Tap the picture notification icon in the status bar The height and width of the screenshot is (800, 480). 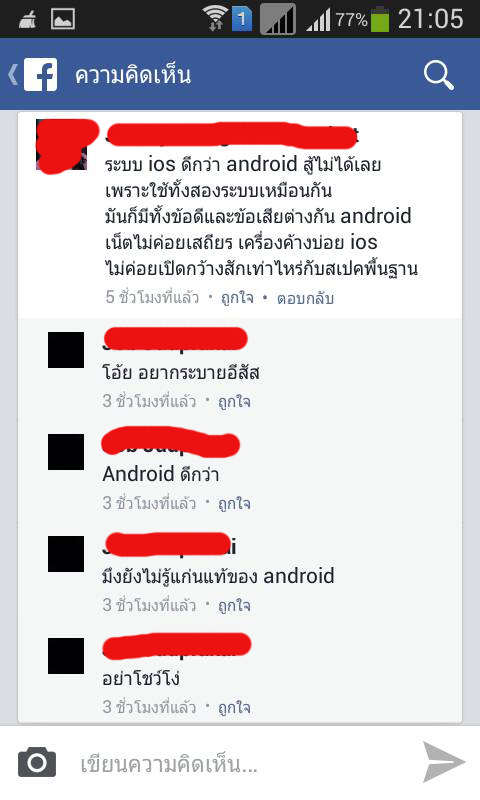(63, 20)
